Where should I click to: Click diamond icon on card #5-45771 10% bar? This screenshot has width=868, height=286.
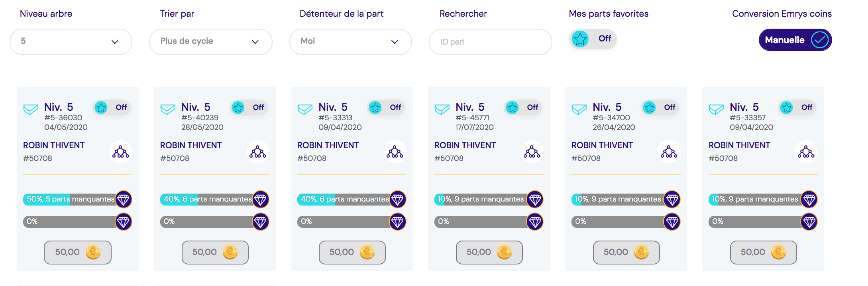(x=535, y=199)
